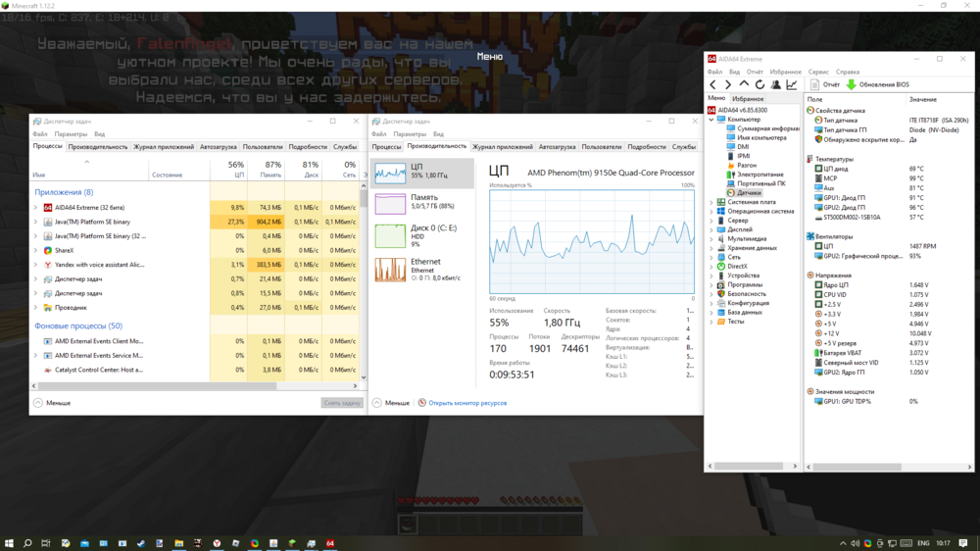The height and width of the screenshot is (551, 980).
Task: Open Сервис menu in AIDA64
Action: click(x=818, y=72)
